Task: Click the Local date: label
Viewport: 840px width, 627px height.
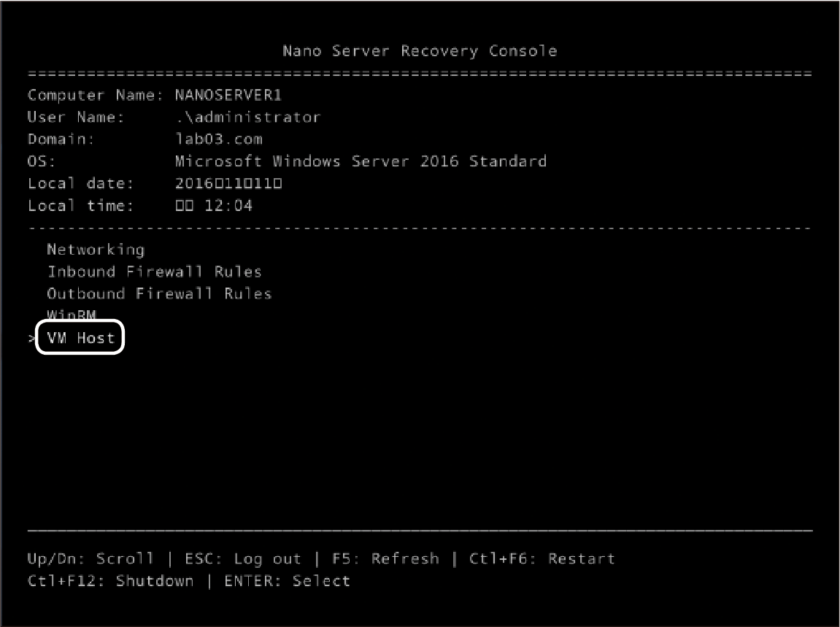Action: tap(80, 183)
